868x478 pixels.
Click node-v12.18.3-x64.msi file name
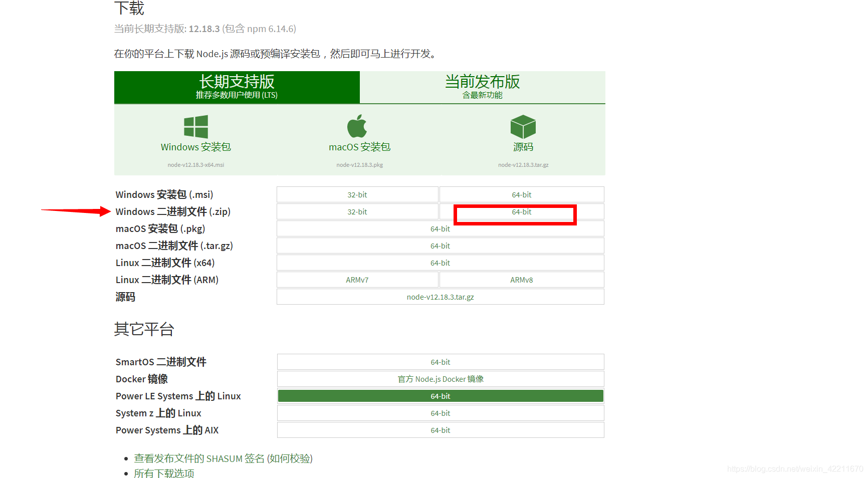pos(196,165)
